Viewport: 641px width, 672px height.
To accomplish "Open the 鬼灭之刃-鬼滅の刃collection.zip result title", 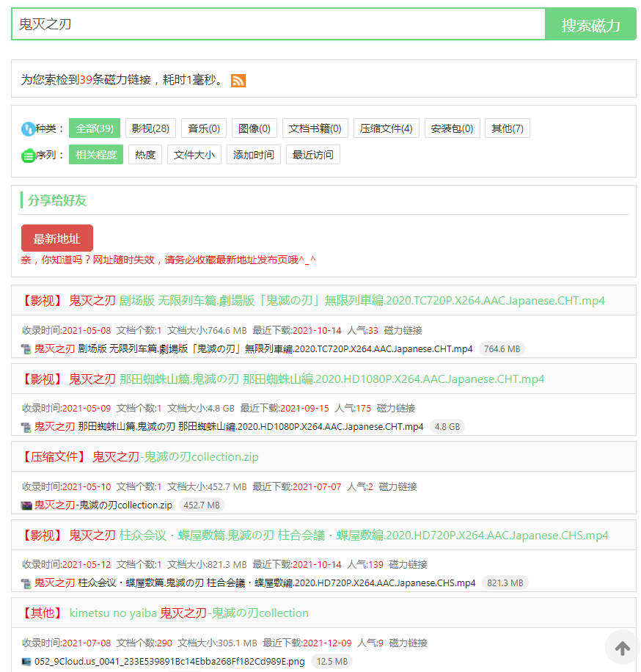I will pyautogui.click(x=140, y=457).
